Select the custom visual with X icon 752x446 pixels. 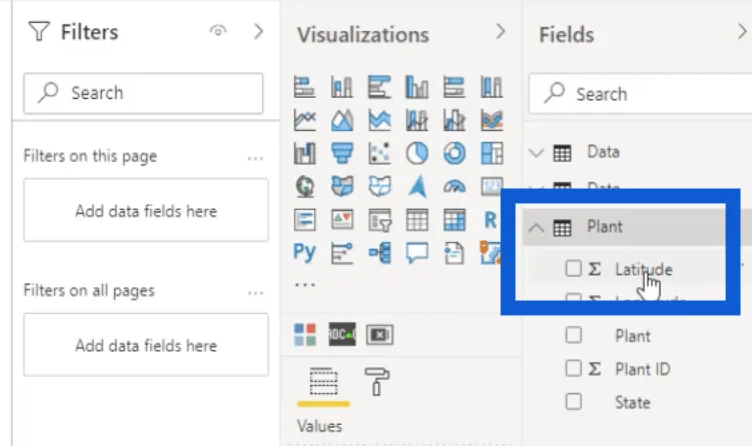[x=380, y=335]
